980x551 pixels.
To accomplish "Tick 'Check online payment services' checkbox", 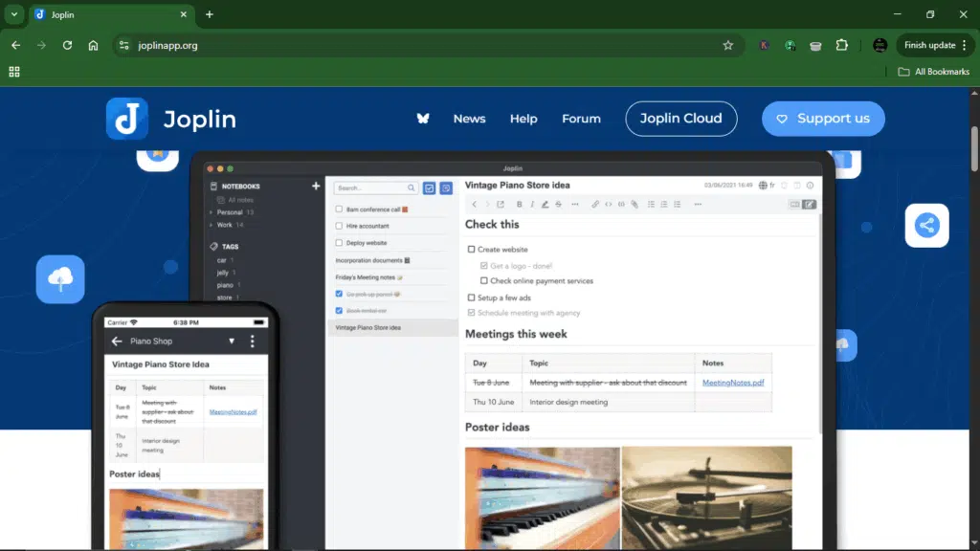I will [483, 280].
